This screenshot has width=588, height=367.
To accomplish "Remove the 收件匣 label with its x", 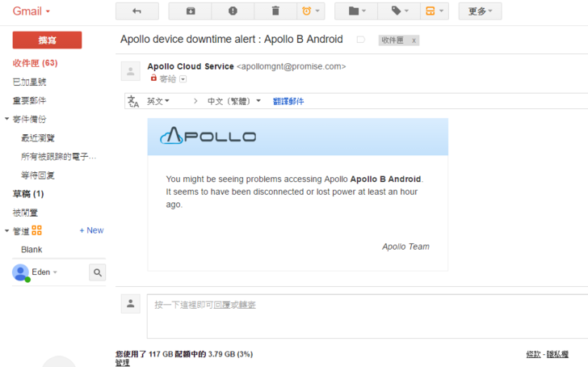I will 414,40.
